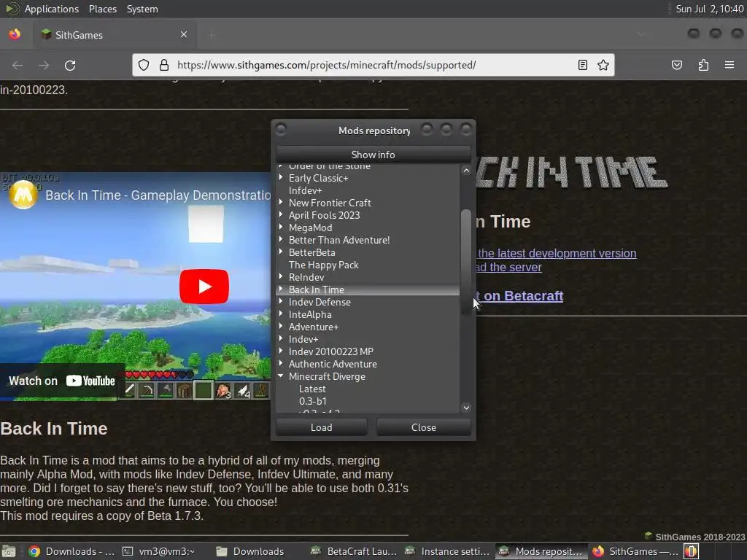Open a new tab with plus button
Screen dimensions: 747x560
212,34
